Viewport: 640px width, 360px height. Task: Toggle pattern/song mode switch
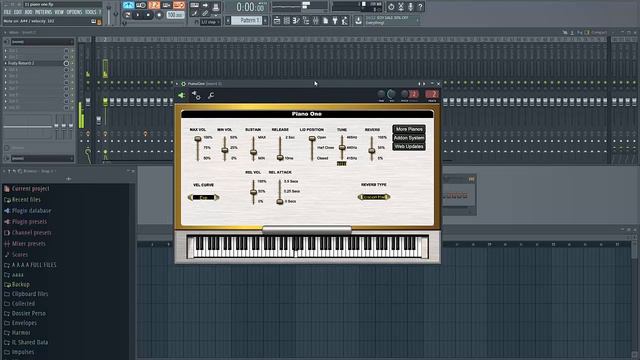[128, 15]
